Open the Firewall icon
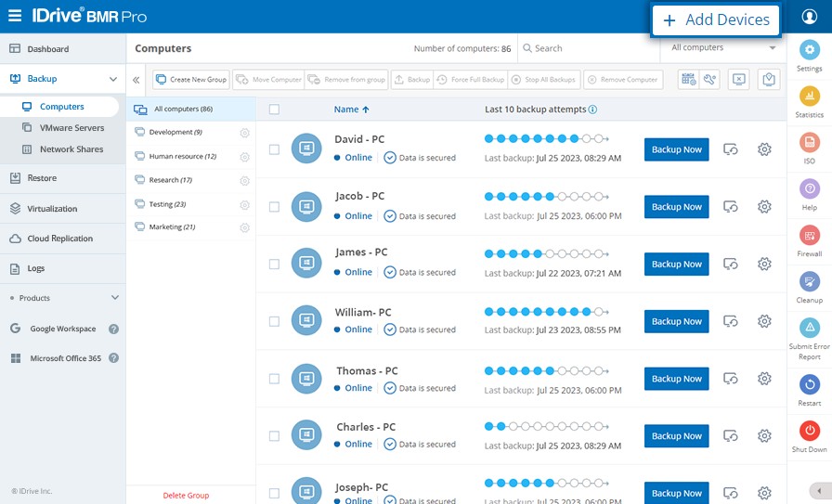 click(x=809, y=235)
